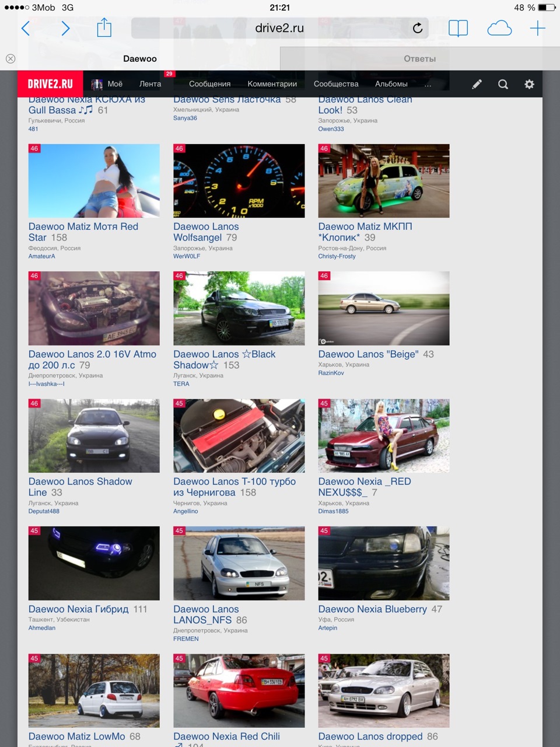This screenshot has height=747, width=560.
Task: Open Daewoo Nexia Blueberry title link
Action: tap(373, 609)
